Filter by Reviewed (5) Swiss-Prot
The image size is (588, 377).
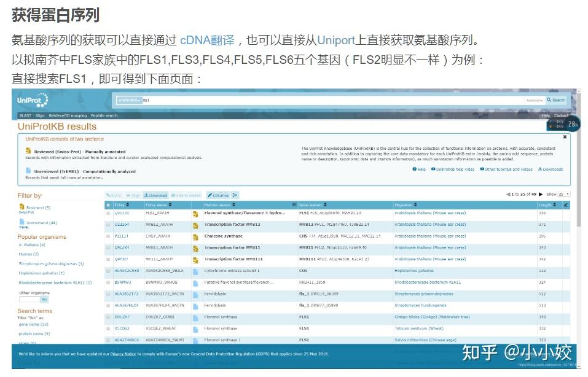[38, 208]
